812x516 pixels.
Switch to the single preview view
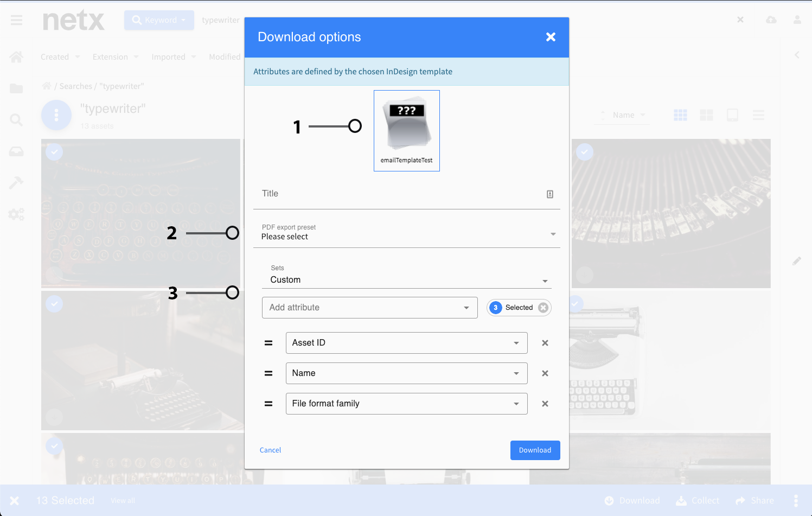pos(732,115)
